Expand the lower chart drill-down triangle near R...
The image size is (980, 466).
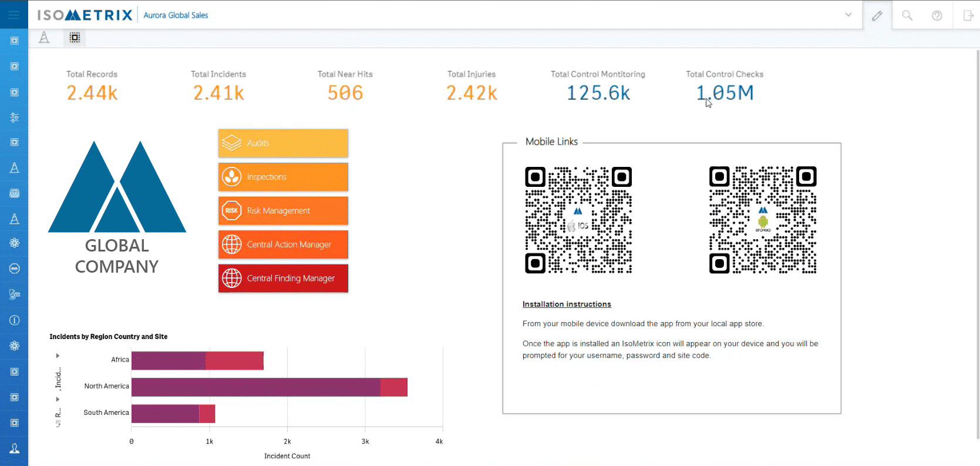tap(58, 400)
